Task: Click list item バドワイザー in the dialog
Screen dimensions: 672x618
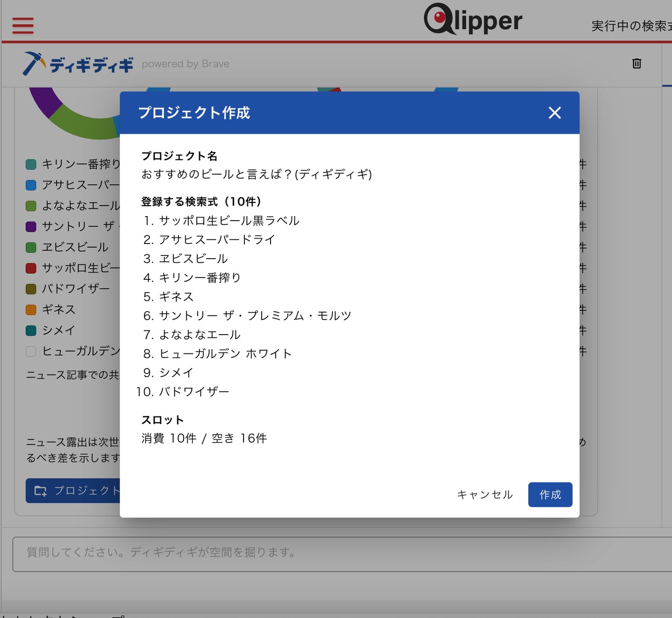Action: [194, 392]
